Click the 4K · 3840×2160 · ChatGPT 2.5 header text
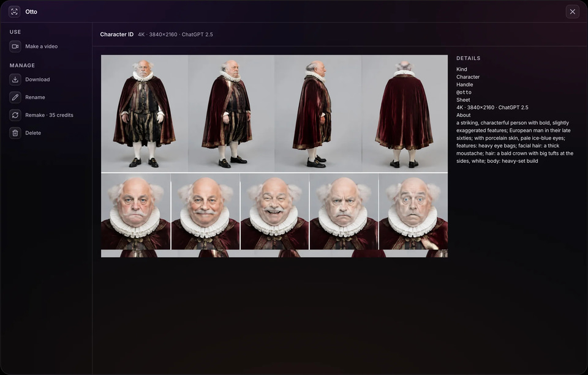The image size is (588, 375). (x=175, y=34)
